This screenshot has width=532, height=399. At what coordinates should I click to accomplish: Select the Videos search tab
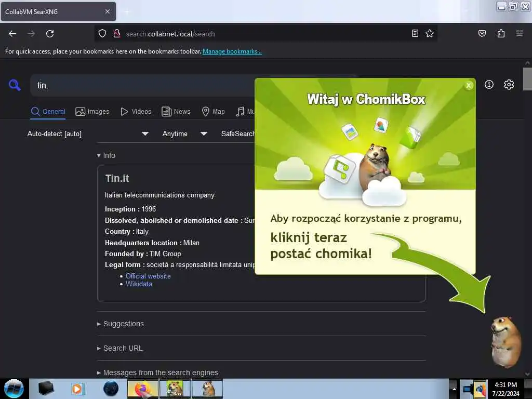(x=136, y=112)
